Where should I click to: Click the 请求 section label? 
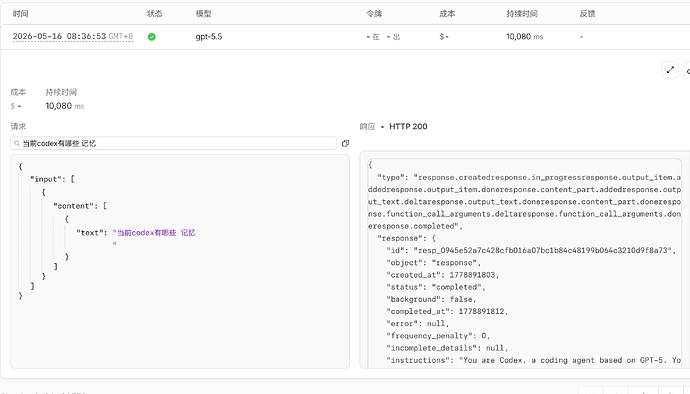tap(18, 127)
